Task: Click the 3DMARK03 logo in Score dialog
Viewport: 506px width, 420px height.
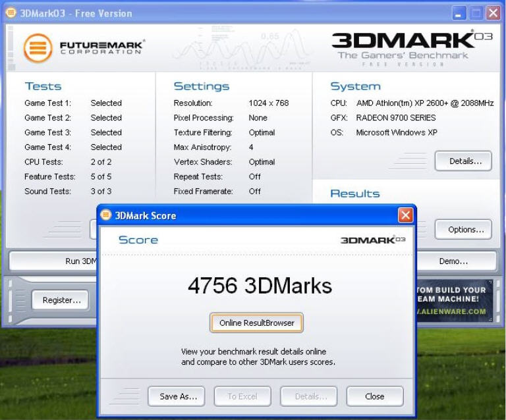Action: click(373, 240)
